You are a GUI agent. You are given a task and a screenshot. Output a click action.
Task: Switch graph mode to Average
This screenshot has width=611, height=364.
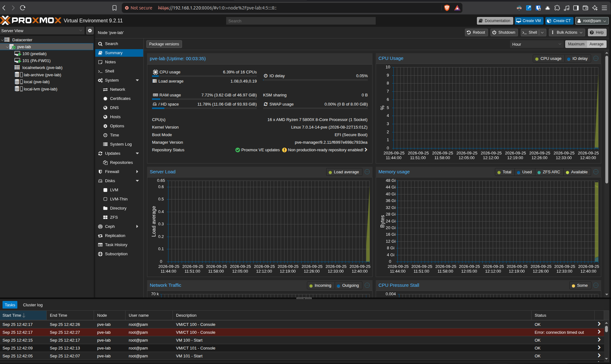596,44
